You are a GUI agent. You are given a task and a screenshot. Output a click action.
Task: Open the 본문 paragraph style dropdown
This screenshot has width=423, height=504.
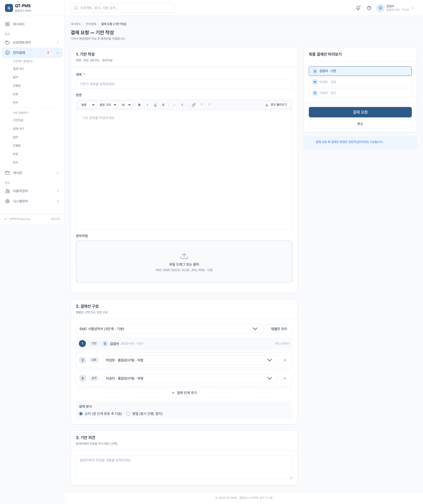[x=87, y=105]
